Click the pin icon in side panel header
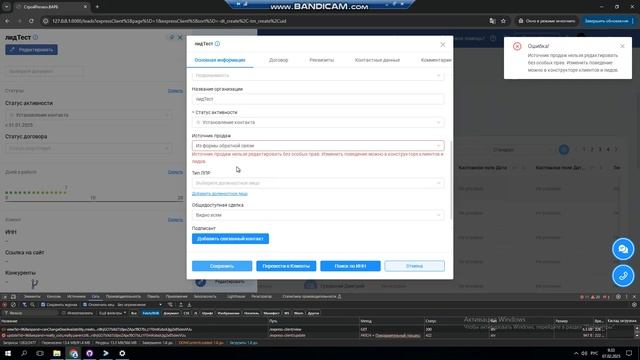640x360 pixels. [x=171, y=37]
